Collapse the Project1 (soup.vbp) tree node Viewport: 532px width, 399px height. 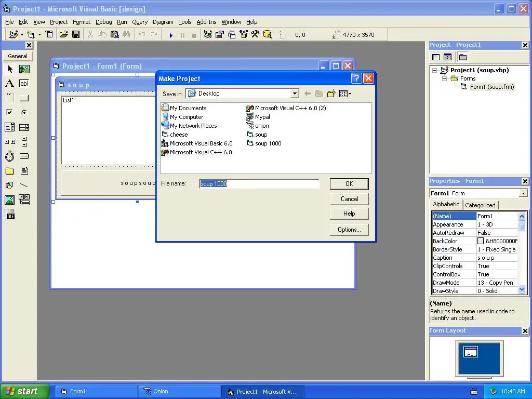tap(435, 71)
